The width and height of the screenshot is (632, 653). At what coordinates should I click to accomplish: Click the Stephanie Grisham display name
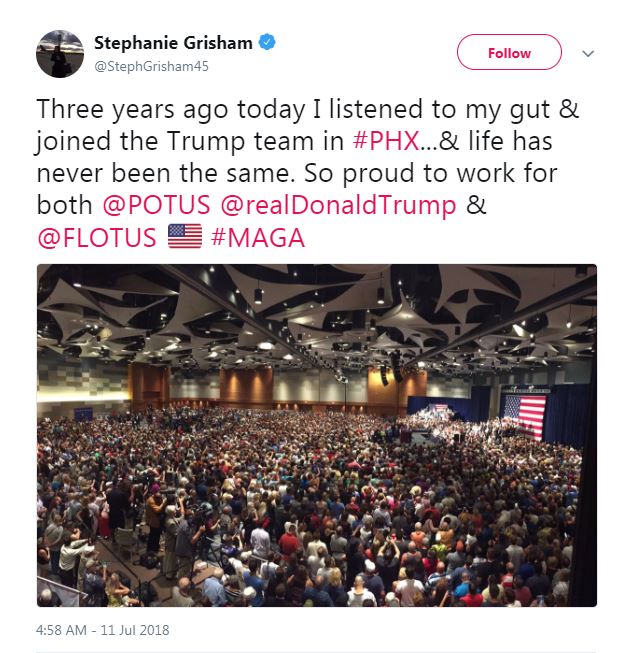pos(173,42)
